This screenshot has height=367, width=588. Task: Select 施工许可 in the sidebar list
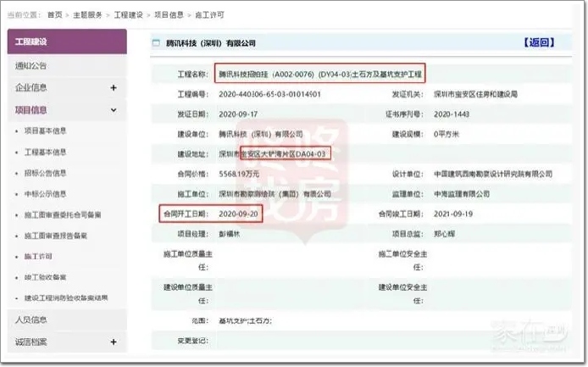pos(39,256)
